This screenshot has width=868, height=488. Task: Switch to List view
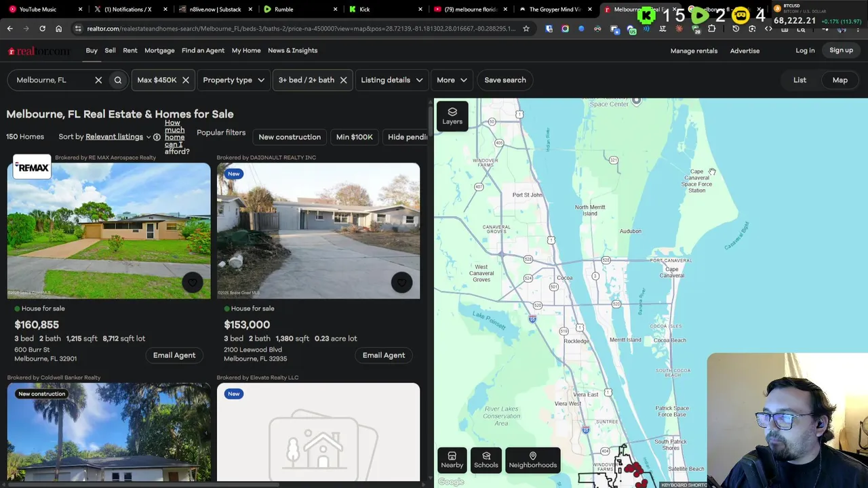click(x=800, y=80)
